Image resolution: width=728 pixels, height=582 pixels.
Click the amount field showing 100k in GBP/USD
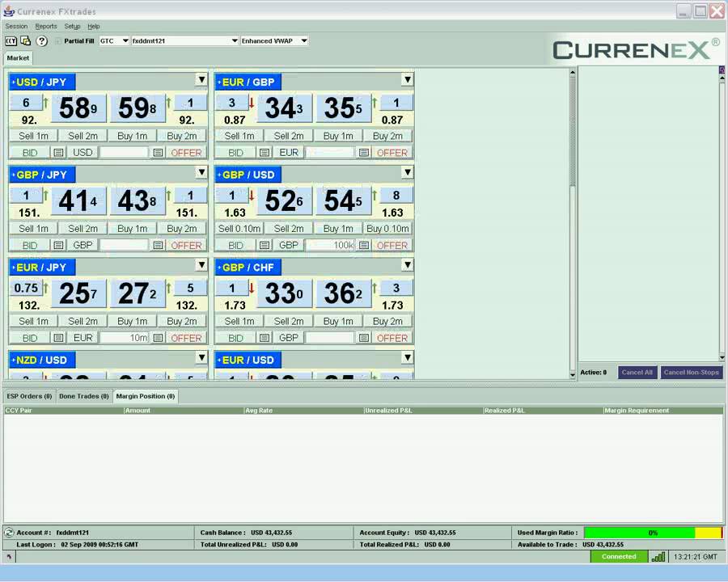click(330, 245)
